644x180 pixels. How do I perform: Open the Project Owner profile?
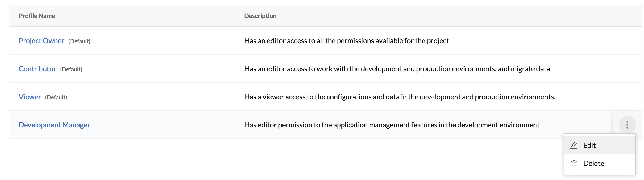click(42, 41)
